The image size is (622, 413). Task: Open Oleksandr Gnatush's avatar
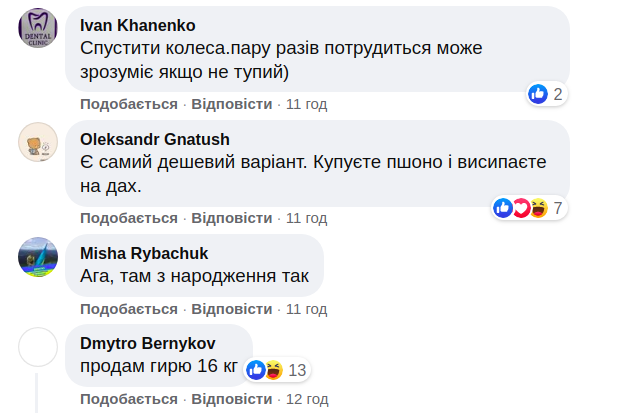tap(38, 141)
